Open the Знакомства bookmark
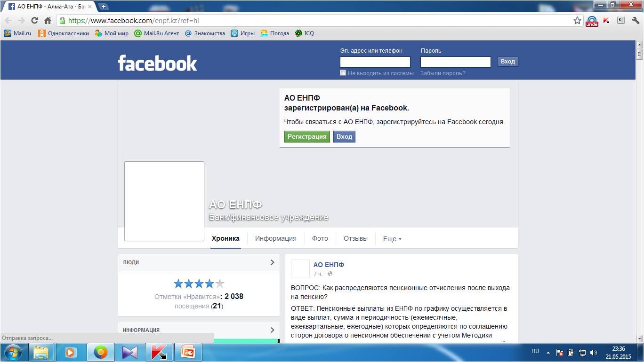The width and height of the screenshot is (644, 362). pyautogui.click(x=205, y=33)
